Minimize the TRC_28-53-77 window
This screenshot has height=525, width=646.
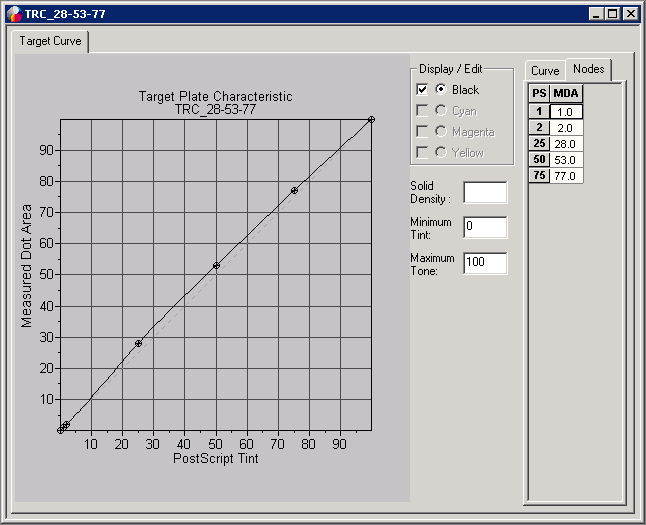[596, 14]
